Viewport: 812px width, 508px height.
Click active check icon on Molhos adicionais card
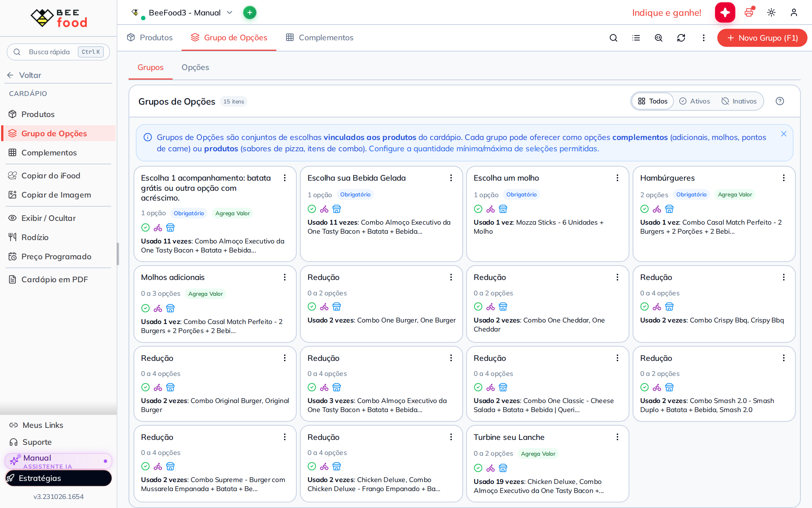pos(145,308)
